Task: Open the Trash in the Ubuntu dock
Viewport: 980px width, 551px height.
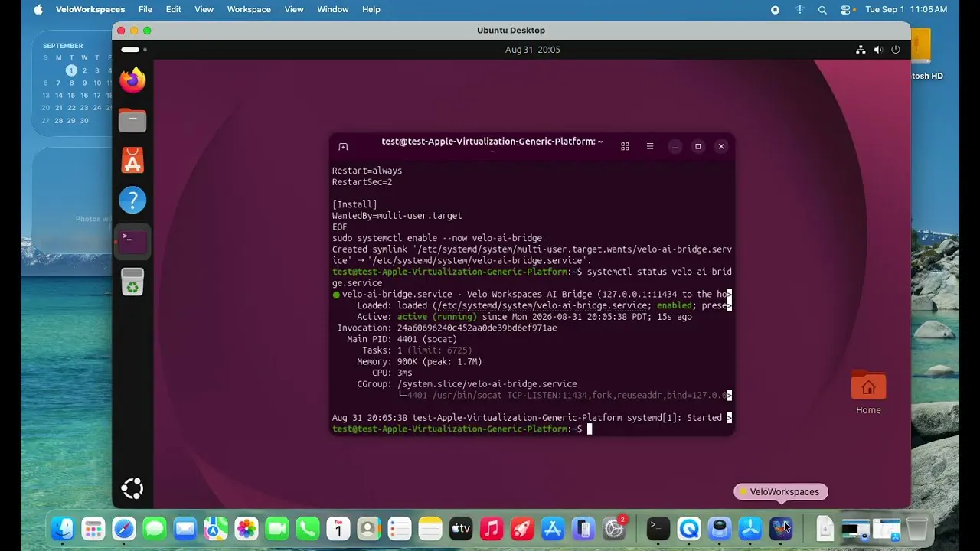Action: [132, 282]
